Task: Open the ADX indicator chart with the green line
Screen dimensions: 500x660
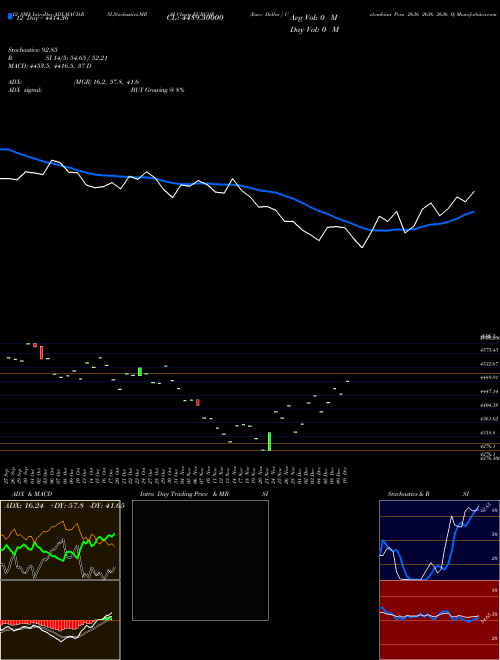Action: tap(60, 540)
